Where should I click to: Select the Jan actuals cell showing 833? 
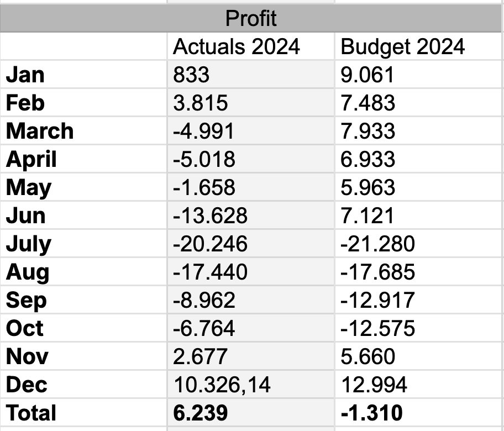point(250,75)
